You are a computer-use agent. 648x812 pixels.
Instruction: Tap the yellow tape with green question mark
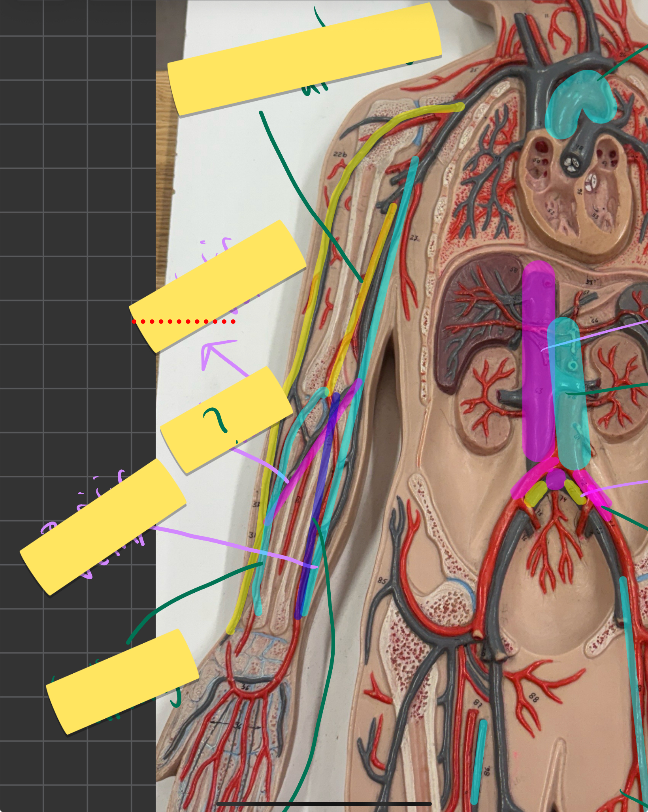pos(226,420)
